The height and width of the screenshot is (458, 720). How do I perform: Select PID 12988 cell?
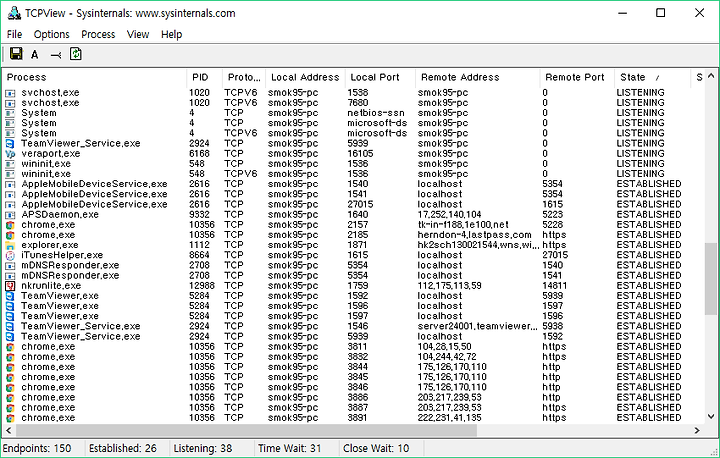coord(202,286)
